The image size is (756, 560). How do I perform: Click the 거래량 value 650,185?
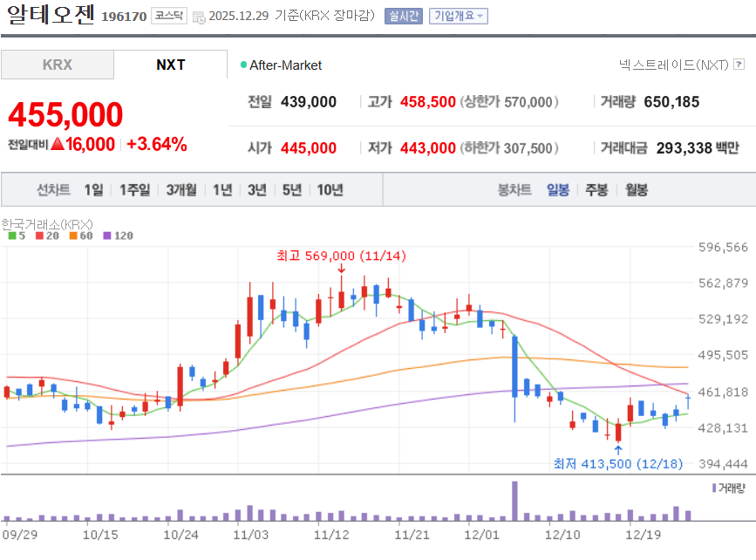click(x=671, y=102)
